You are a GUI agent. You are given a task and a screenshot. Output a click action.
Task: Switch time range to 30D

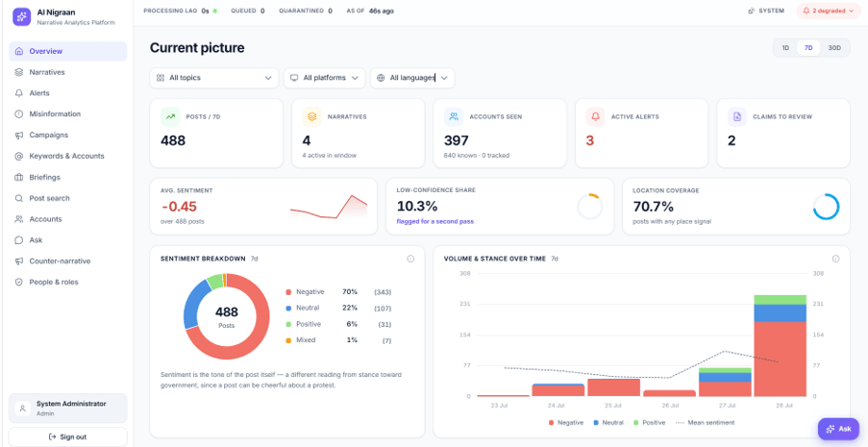(834, 48)
